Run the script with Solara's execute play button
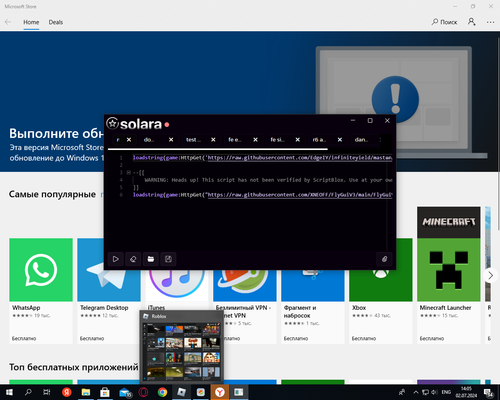The width and height of the screenshot is (500, 400). click(x=115, y=259)
